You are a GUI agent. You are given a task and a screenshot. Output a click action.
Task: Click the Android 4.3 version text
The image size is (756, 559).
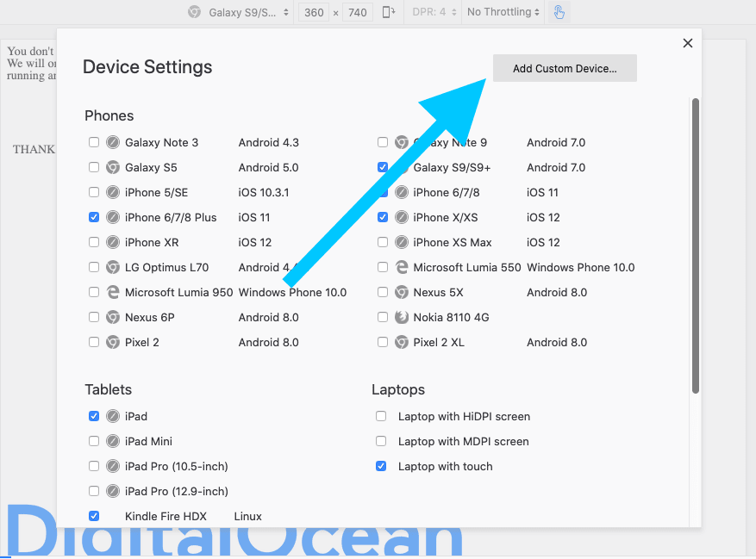269,143
